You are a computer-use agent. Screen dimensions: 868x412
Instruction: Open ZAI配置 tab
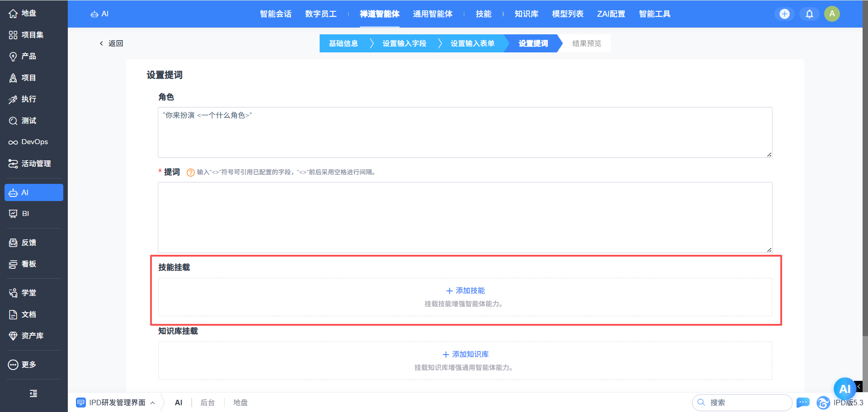[611, 14]
